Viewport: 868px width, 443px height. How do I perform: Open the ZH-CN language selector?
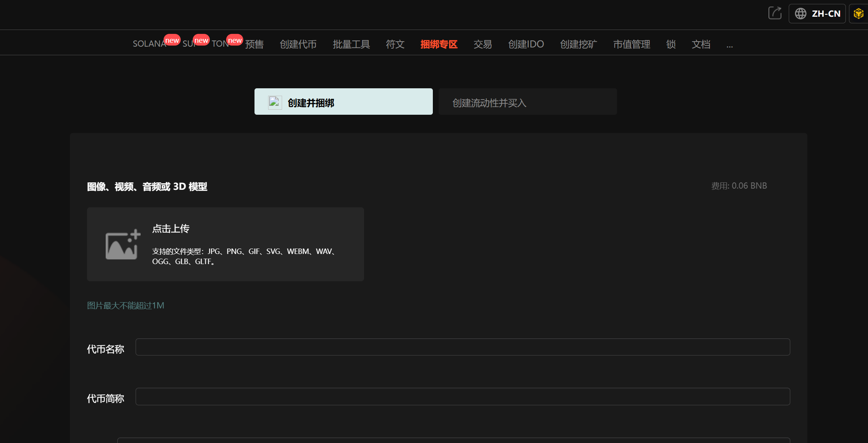(x=817, y=14)
